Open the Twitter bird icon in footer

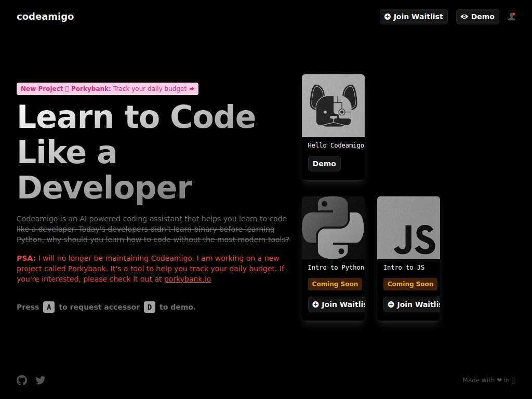41,380
